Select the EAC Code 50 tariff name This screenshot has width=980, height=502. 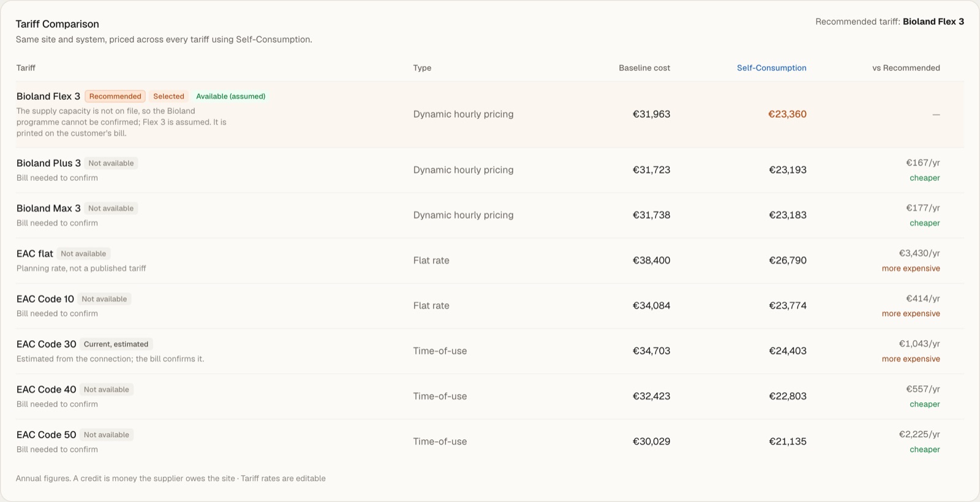point(47,435)
